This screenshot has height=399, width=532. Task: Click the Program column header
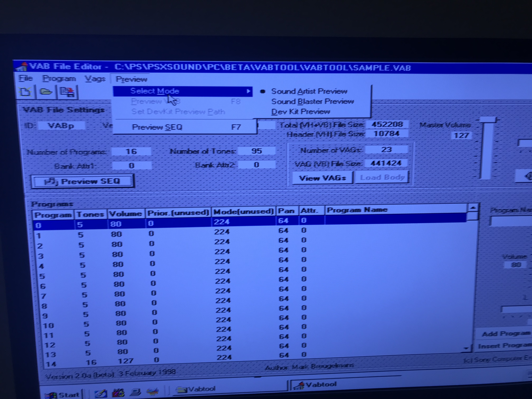pyautogui.click(x=53, y=215)
